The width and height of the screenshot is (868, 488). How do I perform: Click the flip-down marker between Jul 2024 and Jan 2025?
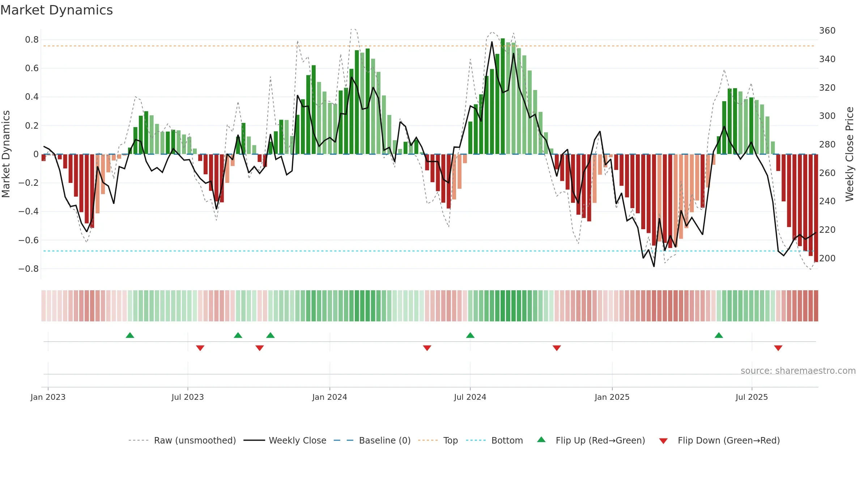click(557, 348)
